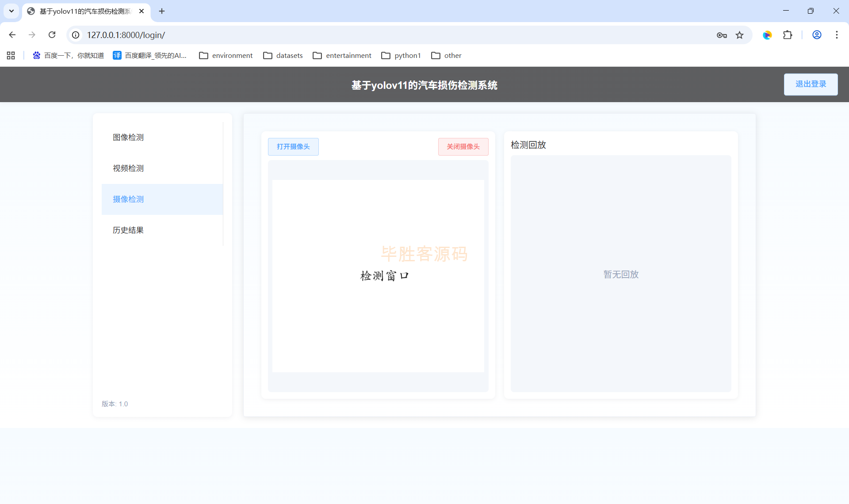Open the saved passwords key icon
Image resolution: width=849 pixels, height=504 pixels.
coord(722,35)
